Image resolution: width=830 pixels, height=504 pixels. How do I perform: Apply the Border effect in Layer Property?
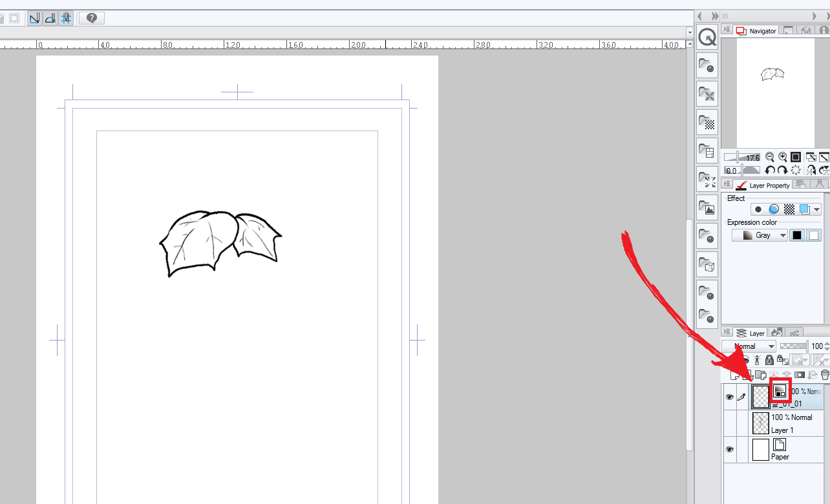(758, 209)
